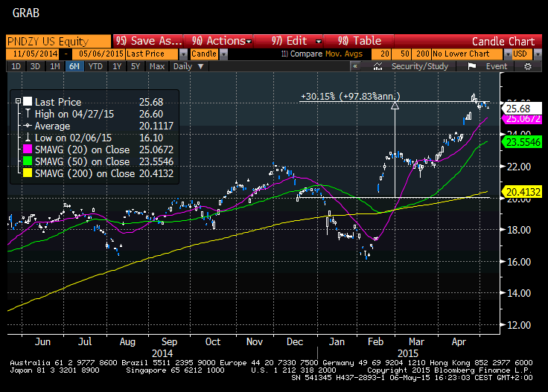
Task: Click the +30.15% (+97.83%ann.) annotation
Action: pyautogui.click(x=350, y=97)
